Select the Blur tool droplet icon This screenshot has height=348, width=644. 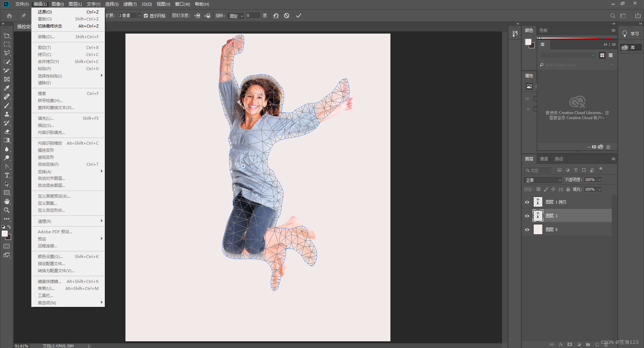tap(7, 149)
